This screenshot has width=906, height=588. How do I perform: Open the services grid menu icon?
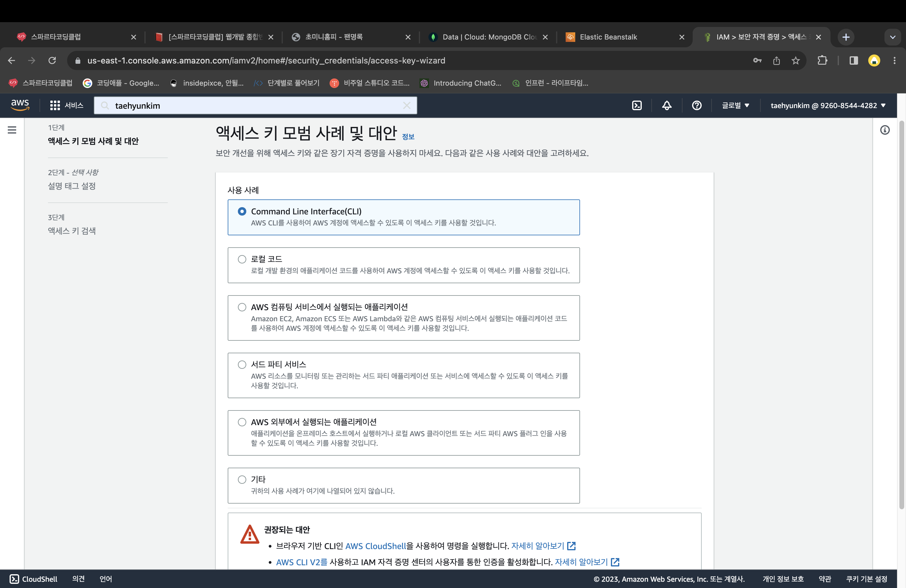[x=55, y=105]
